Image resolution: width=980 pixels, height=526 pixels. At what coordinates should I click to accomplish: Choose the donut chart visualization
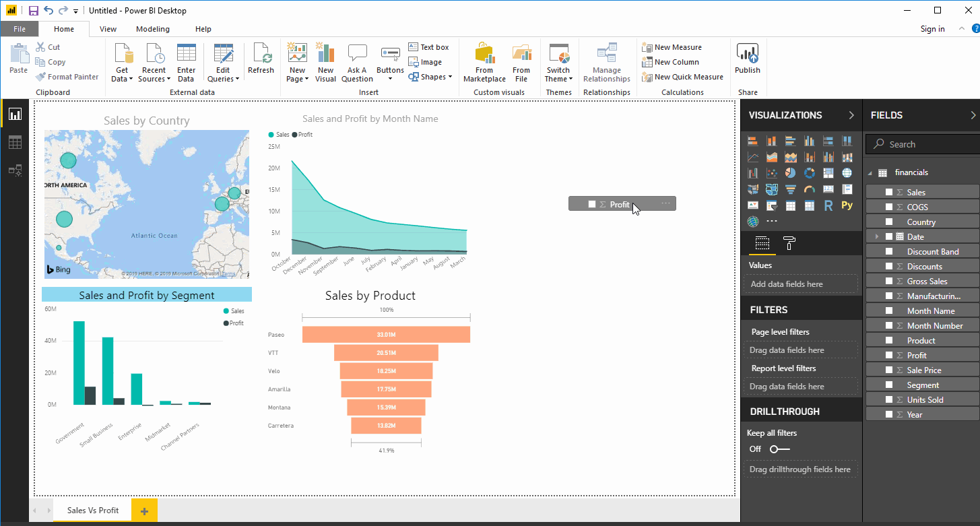[810, 173]
